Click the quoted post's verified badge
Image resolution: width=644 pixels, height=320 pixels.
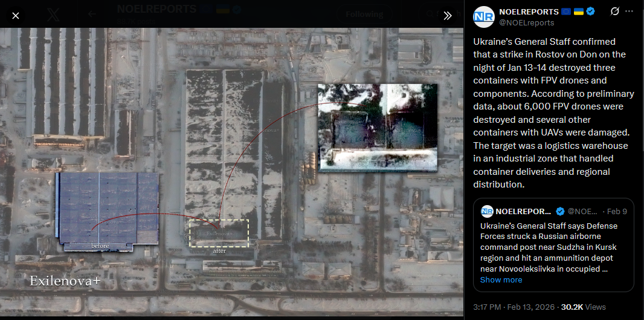560,211
